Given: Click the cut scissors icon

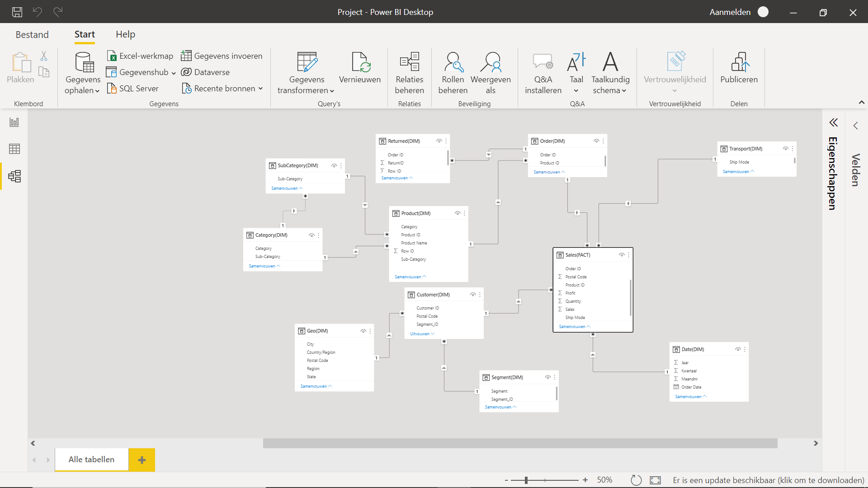Looking at the screenshot, I should click(x=44, y=56).
